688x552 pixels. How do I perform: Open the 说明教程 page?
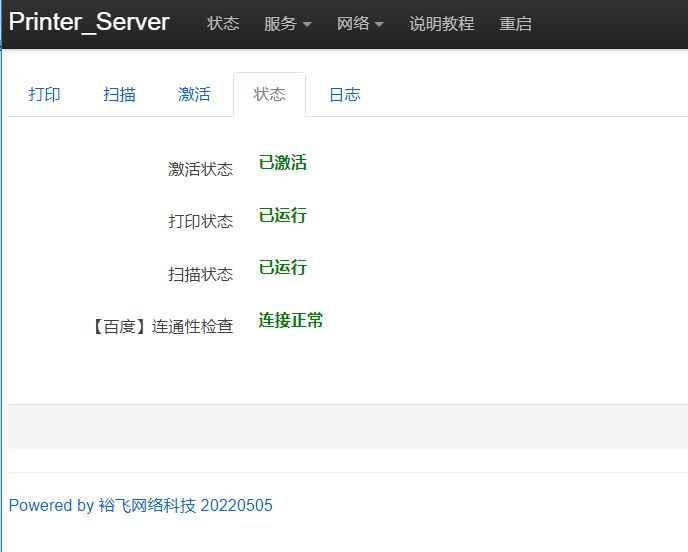441,24
